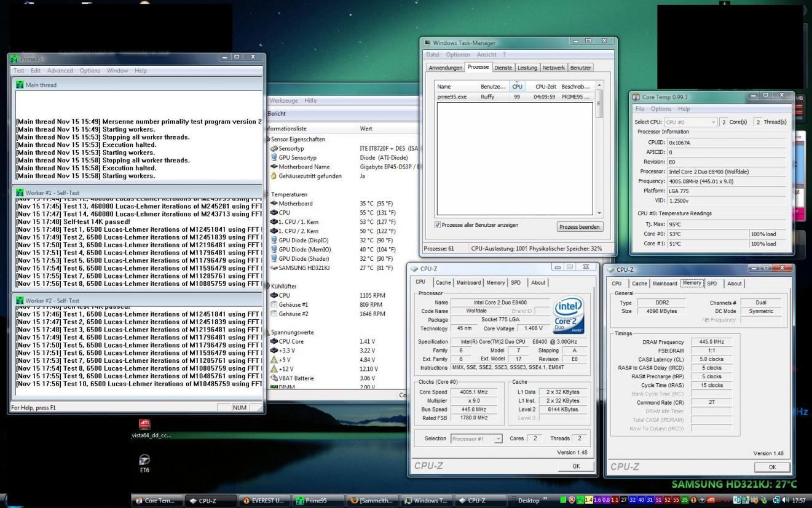Image resolution: width=812 pixels, height=508 pixels.
Task: Switch to the Anwendungen tab in Task-Manager
Action: pyautogui.click(x=445, y=67)
